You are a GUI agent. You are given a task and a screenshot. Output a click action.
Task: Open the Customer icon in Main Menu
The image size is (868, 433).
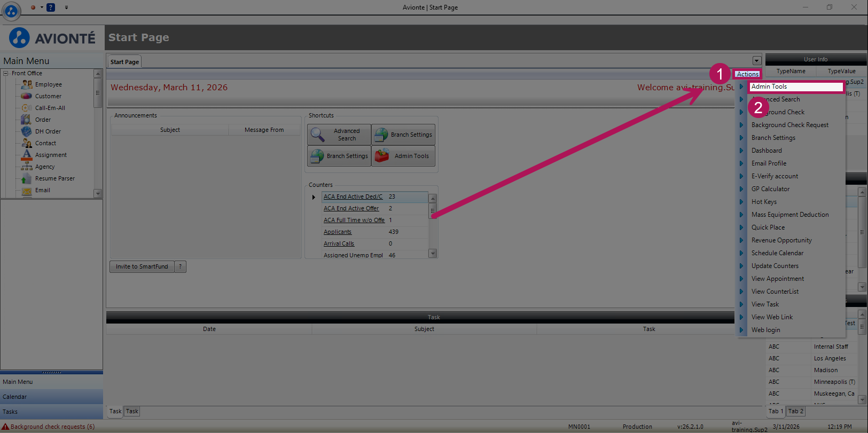pyautogui.click(x=27, y=96)
